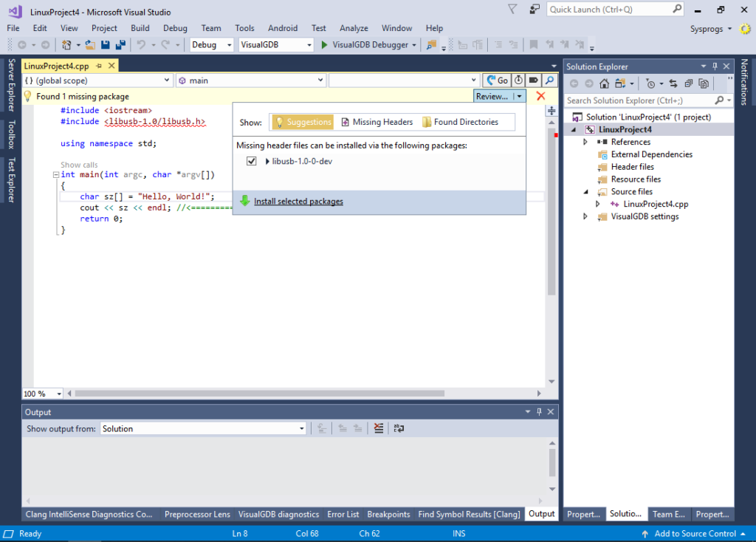Click the Home icon in Solution Explorer
This screenshot has width=756, height=542.
[604, 83]
